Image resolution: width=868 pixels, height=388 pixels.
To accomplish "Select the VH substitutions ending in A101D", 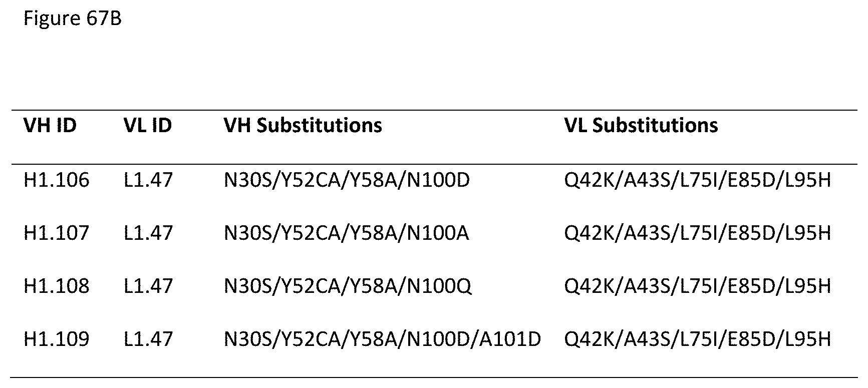I will point(382,339).
